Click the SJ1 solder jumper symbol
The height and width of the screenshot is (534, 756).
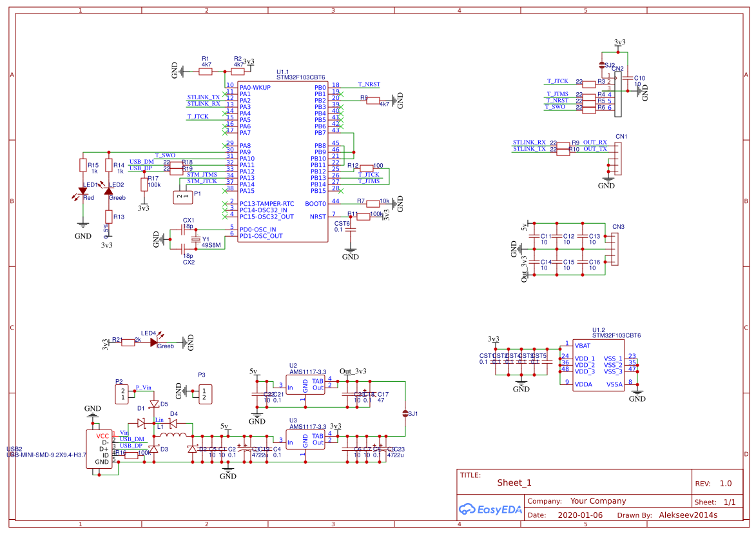tap(405, 413)
